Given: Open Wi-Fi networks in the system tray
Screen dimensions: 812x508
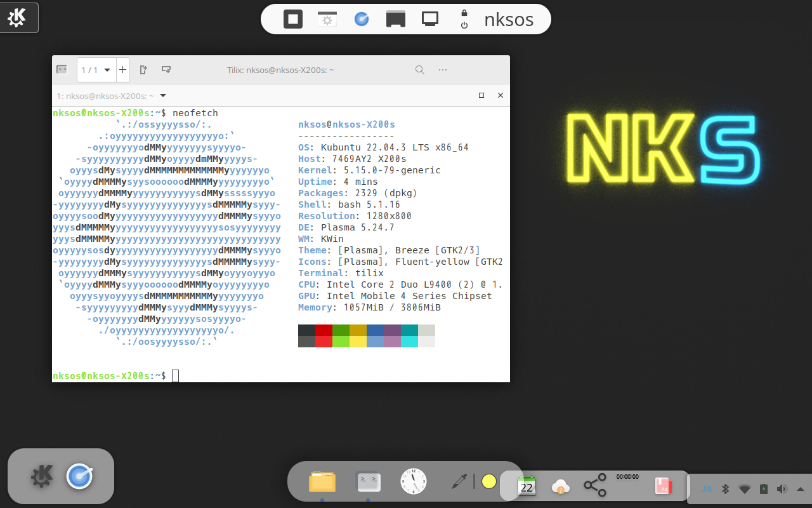Looking at the screenshot, I should pos(745,489).
